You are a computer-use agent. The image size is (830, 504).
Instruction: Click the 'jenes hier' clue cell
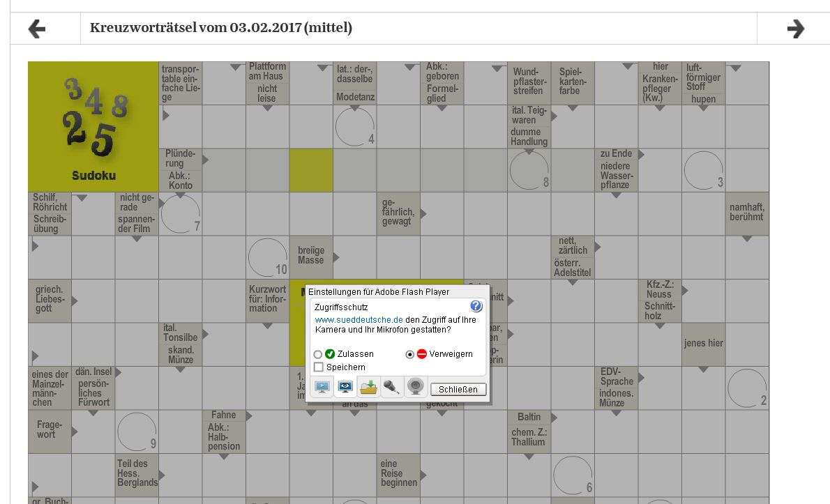point(704,344)
